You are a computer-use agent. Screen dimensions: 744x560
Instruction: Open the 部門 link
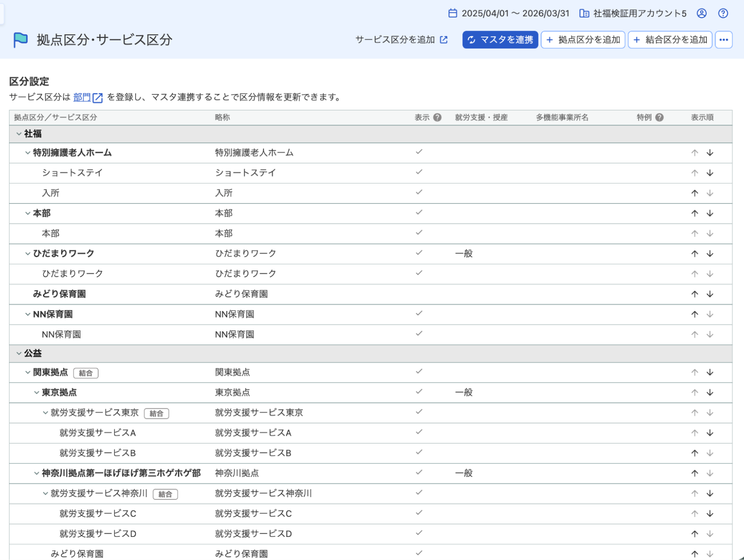tap(88, 97)
